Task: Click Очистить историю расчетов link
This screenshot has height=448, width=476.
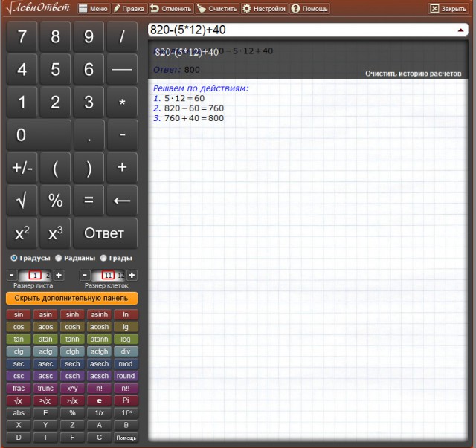Action: coord(413,74)
